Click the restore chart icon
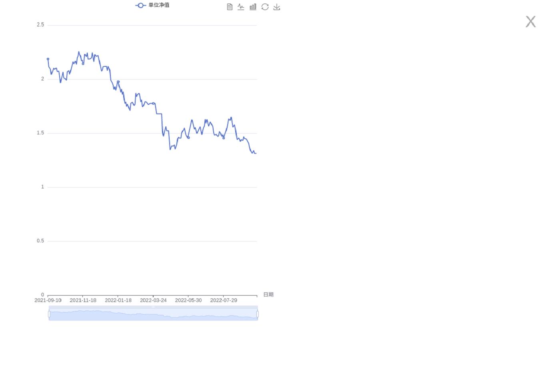The width and height of the screenshot is (540, 392). point(265,7)
